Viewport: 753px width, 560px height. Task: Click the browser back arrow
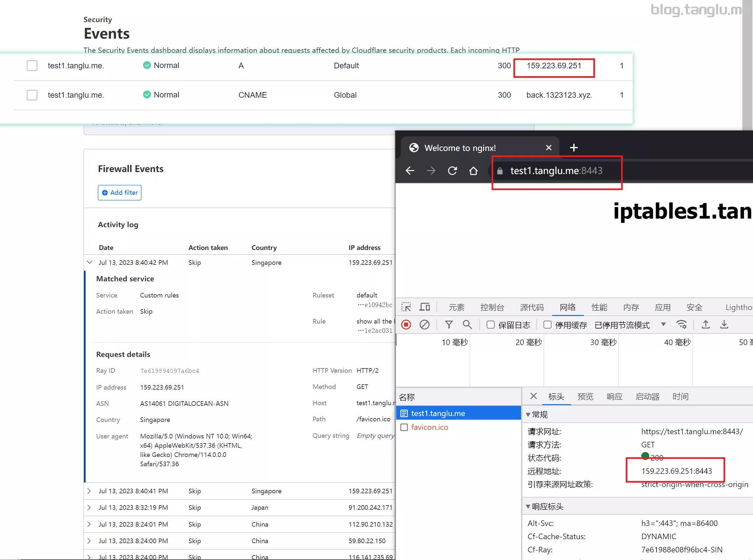[x=410, y=170]
